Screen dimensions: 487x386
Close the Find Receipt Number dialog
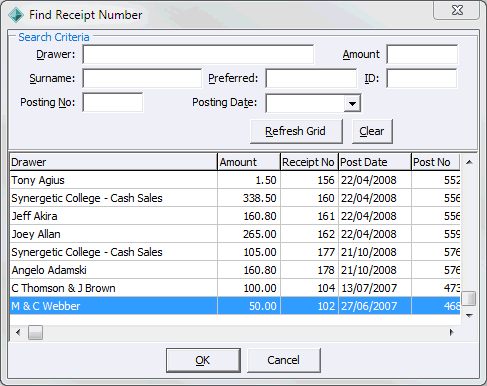click(x=457, y=10)
